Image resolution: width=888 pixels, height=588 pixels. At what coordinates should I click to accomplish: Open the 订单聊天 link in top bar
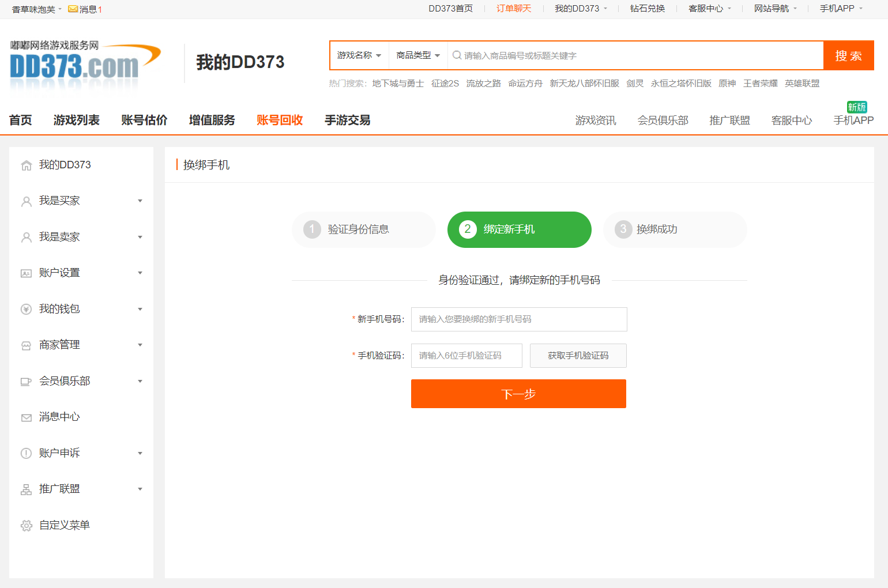pos(514,9)
